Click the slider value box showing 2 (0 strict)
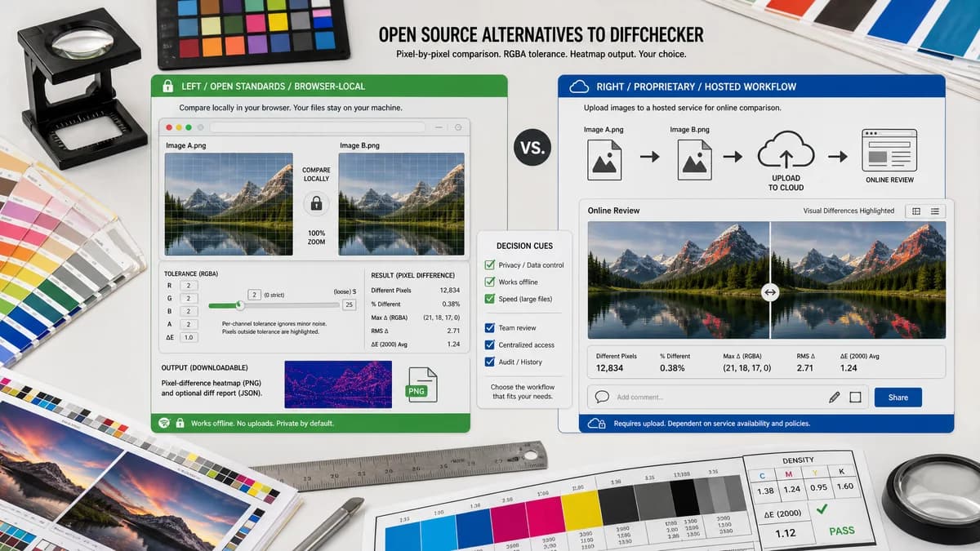The height and width of the screenshot is (551, 980). tap(254, 294)
